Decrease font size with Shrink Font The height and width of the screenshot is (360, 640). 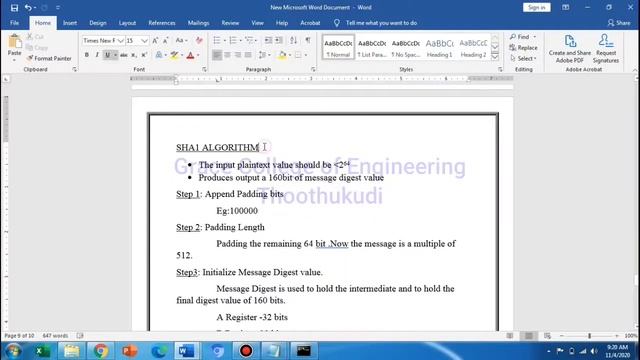(x=165, y=40)
